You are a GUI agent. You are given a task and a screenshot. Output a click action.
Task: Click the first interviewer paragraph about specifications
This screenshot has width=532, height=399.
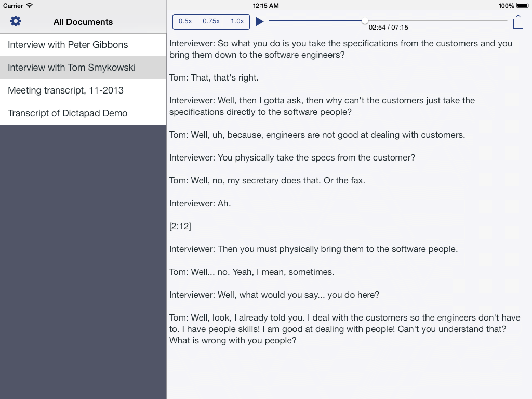(341, 49)
